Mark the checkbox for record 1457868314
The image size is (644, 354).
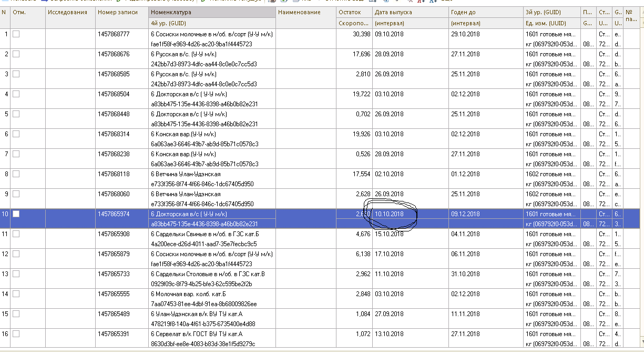[x=16, y=134]
